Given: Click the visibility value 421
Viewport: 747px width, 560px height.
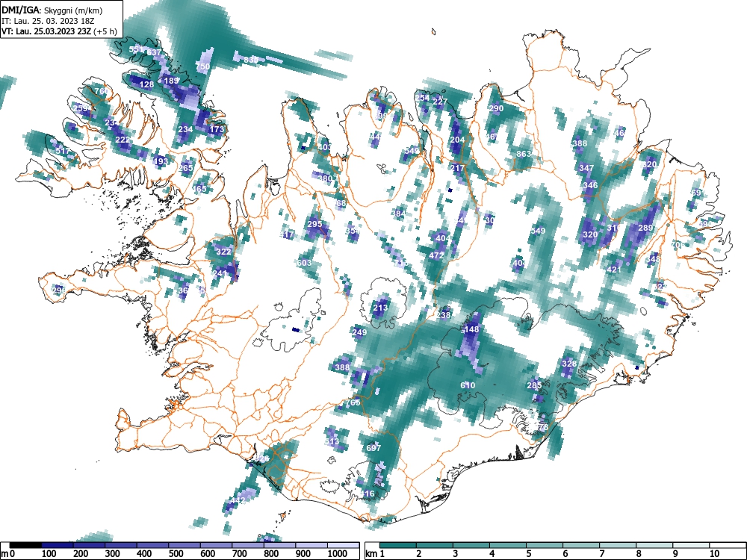Looking at the screenshot, I should click(614, 270).
